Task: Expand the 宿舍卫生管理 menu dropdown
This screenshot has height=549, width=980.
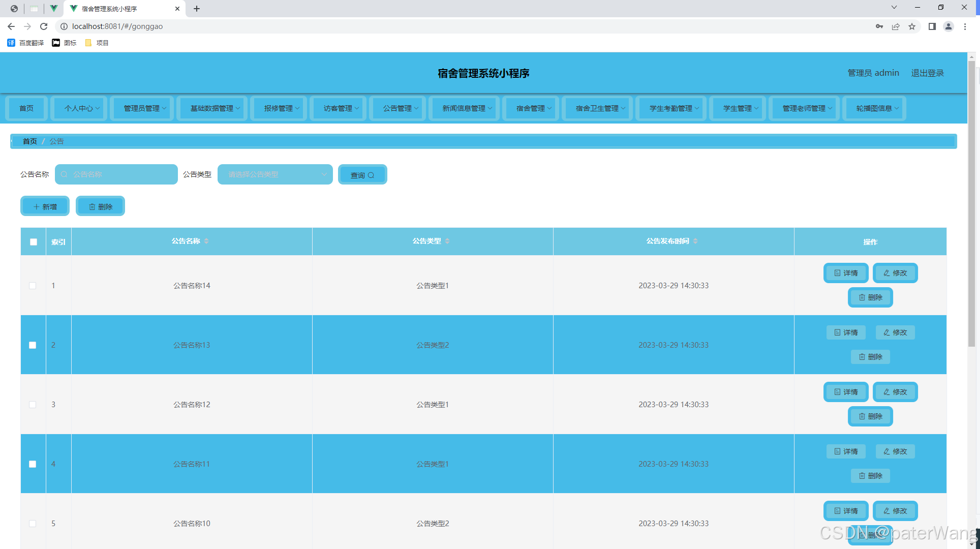Action: click(600, 108)
